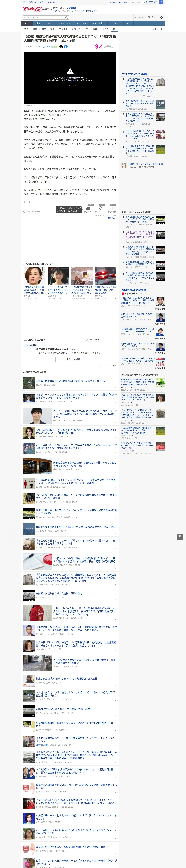Switch to the 速報 tab
The height and width of the screenshot is (868, 186).
click(38, 24)
